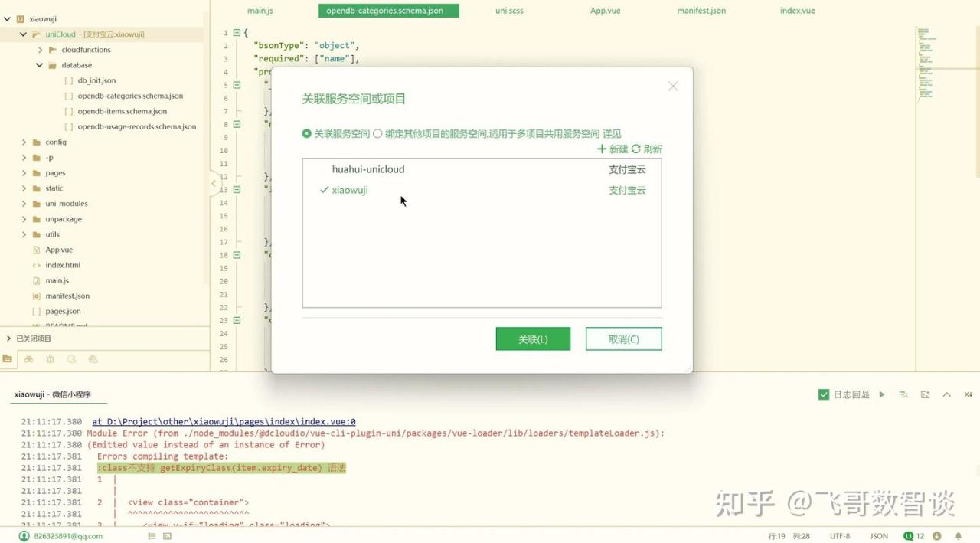Click the 取消(C) button

(623, 339)
